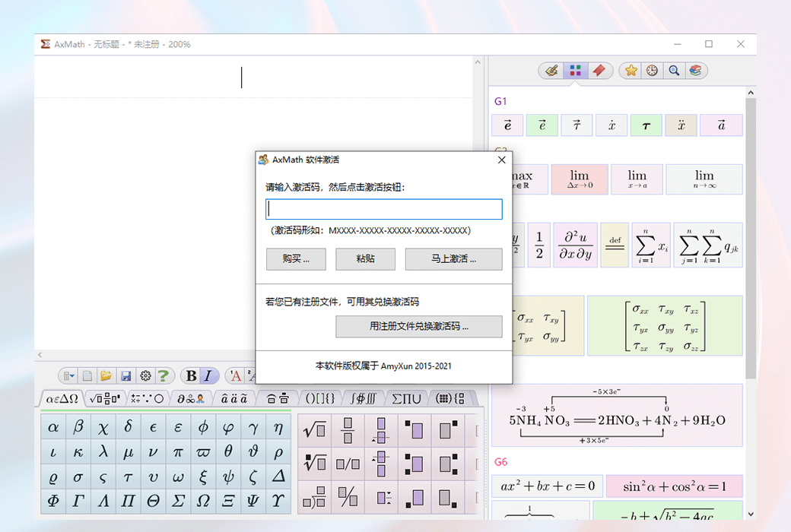Switch to the ΣΠ∪ operators tab
Screen dimensions: 791x532
pyautogui.click(x=406, y=398)
